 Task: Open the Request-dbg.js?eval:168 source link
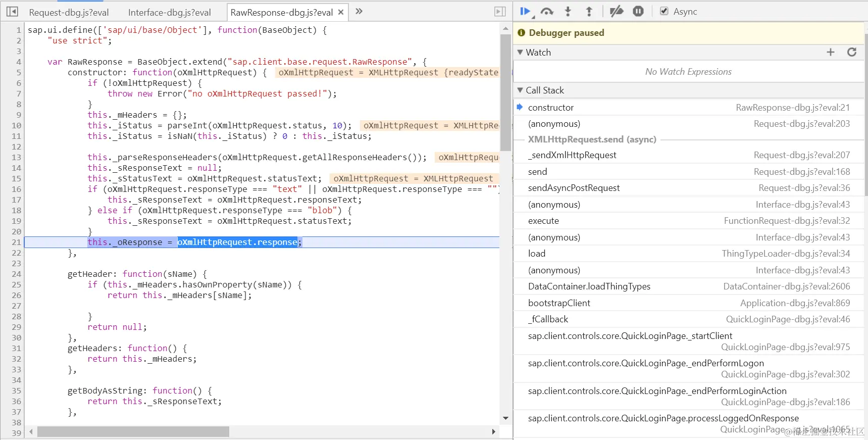point(802,172)
